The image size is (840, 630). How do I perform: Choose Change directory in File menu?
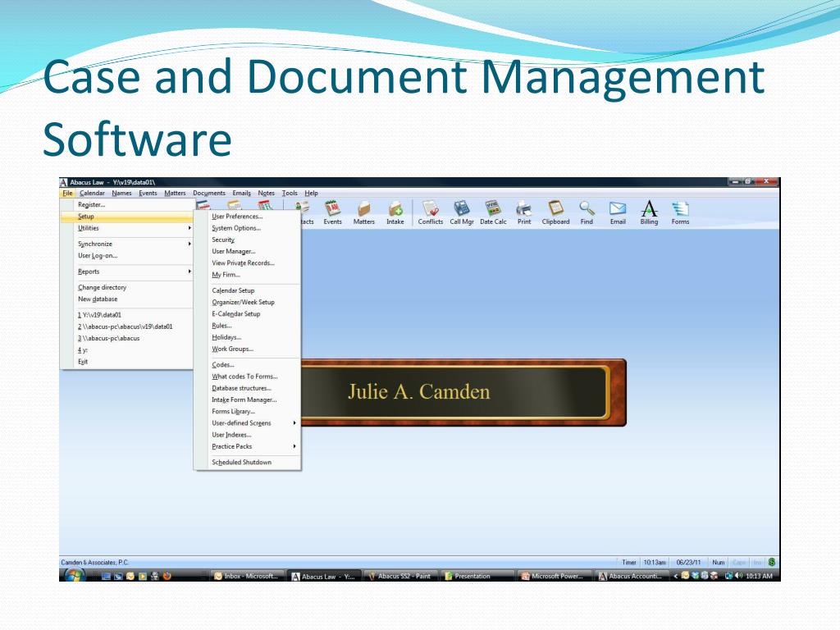(127, 288)
